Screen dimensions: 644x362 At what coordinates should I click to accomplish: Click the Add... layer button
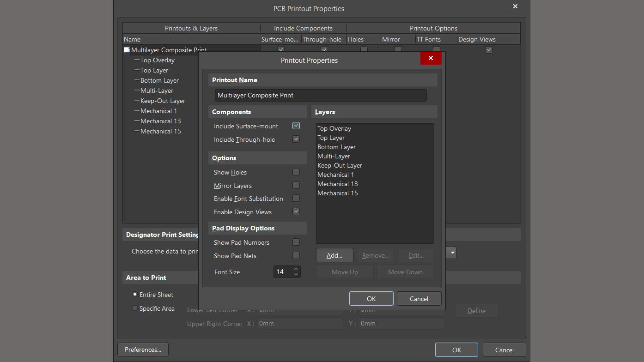pos(334,255)
